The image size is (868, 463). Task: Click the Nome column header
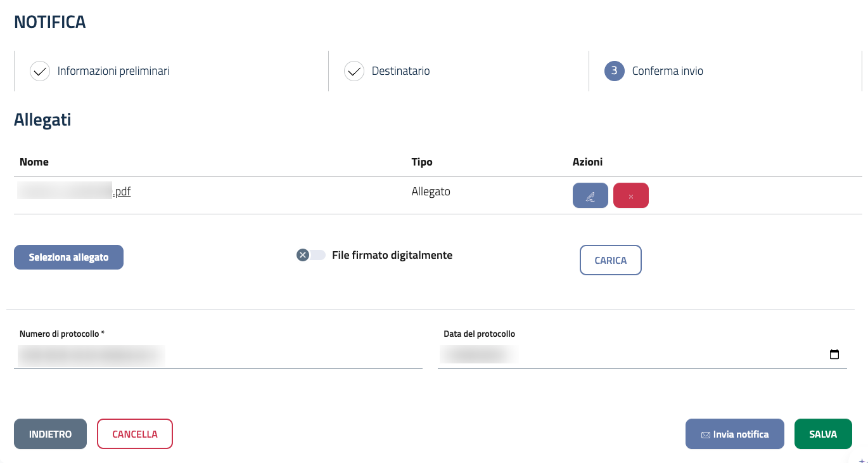pos(34,162)
